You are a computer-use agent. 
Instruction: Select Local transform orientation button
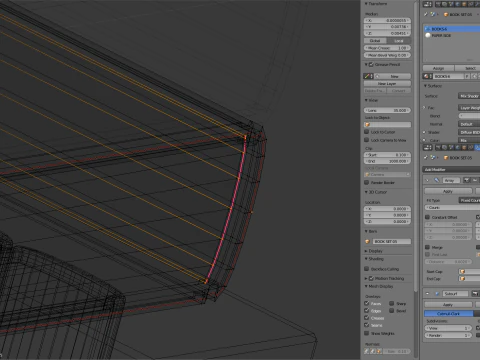(x=399, y=41)
